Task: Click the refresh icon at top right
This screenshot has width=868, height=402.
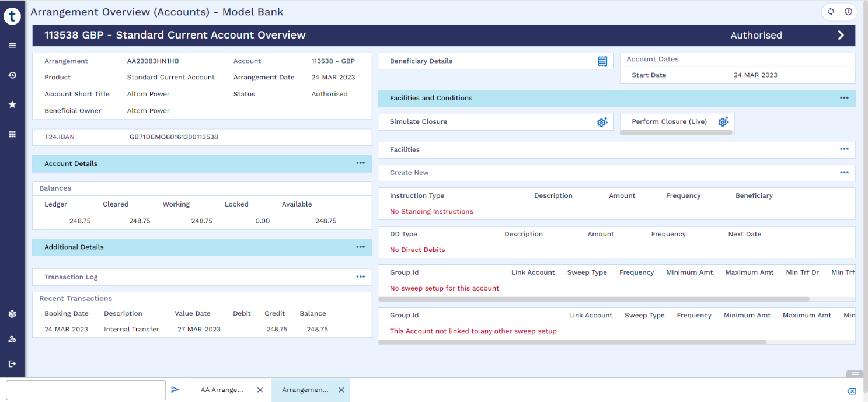Action: coord(831,12)
